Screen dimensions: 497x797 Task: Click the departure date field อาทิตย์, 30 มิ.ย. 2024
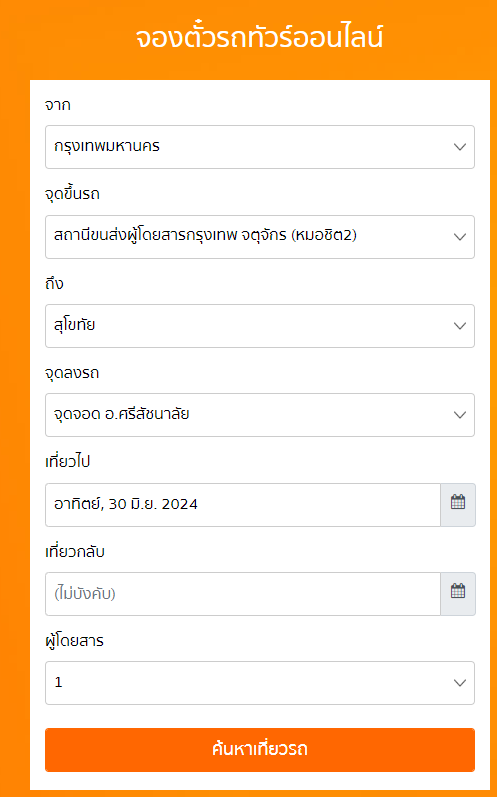pyautogui.click(x=243, y=505)
